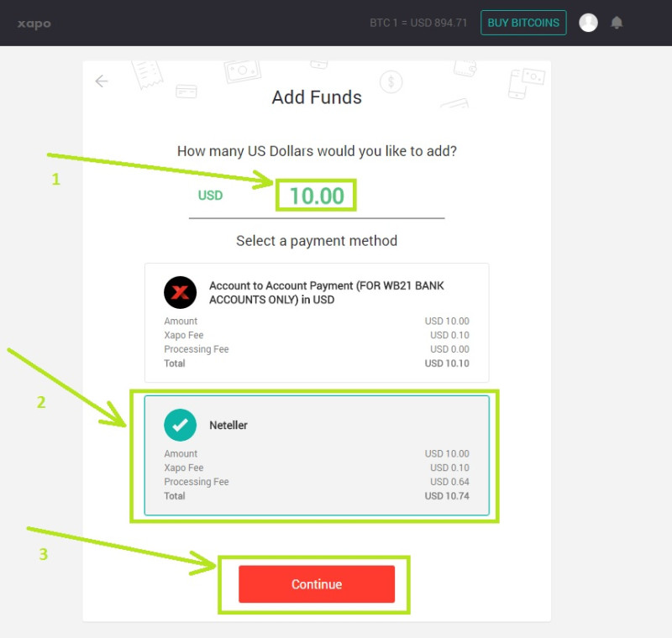Open the notification bell
This screenshot has height=638, width=672.
click(617, 23)
